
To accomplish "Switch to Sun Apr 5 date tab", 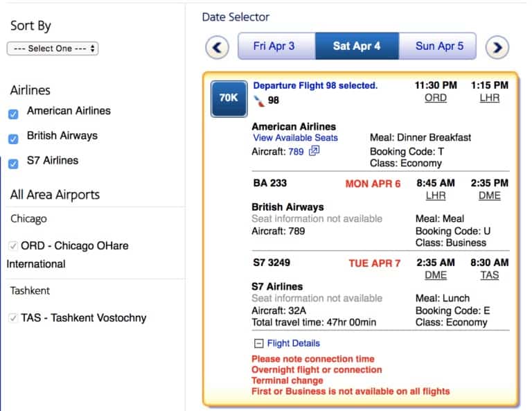I will point(438,46).
